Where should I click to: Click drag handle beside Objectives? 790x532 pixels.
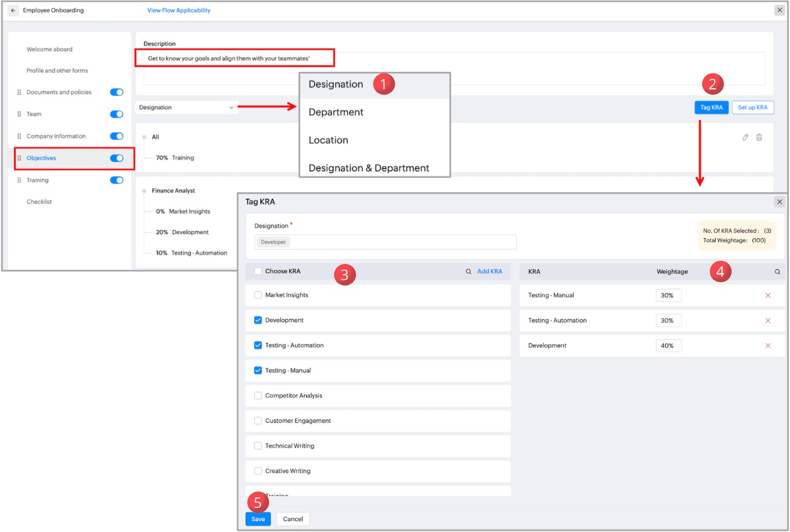coord(19,158)
